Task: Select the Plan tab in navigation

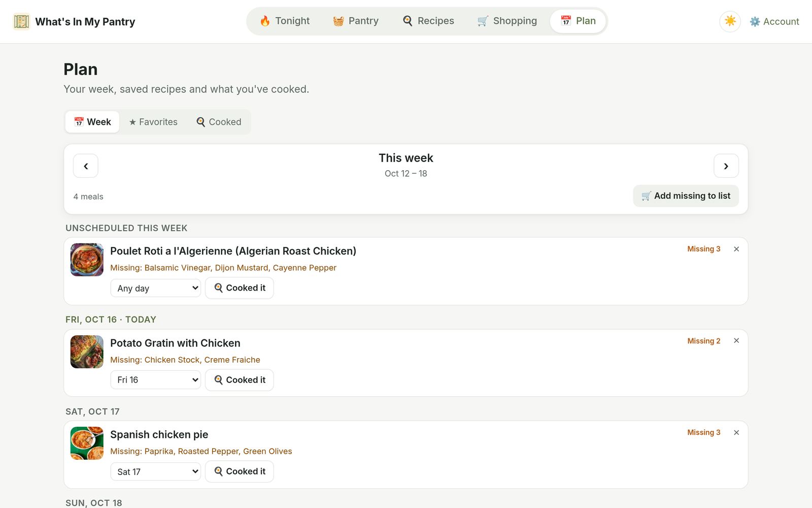Action: [578, 21]
